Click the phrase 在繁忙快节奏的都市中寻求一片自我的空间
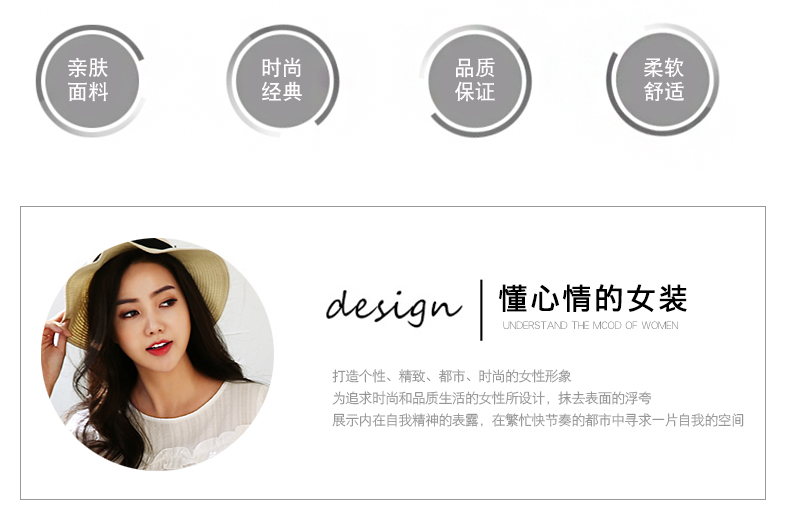 (x=618, y=420)
